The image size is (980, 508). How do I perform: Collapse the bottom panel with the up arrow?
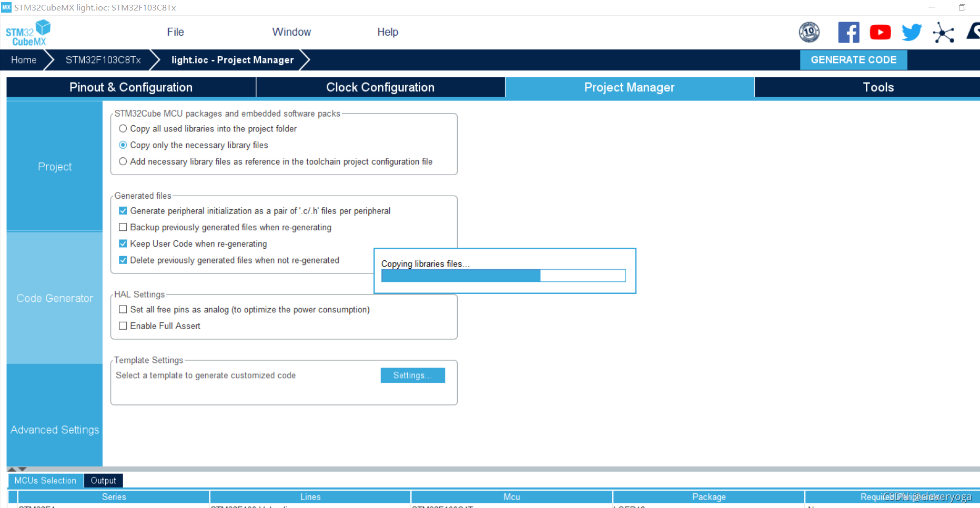point(12,469)
